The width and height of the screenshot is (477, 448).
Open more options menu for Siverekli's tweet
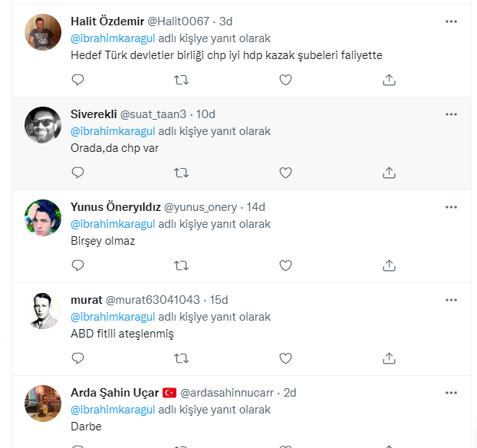point(451,114)
